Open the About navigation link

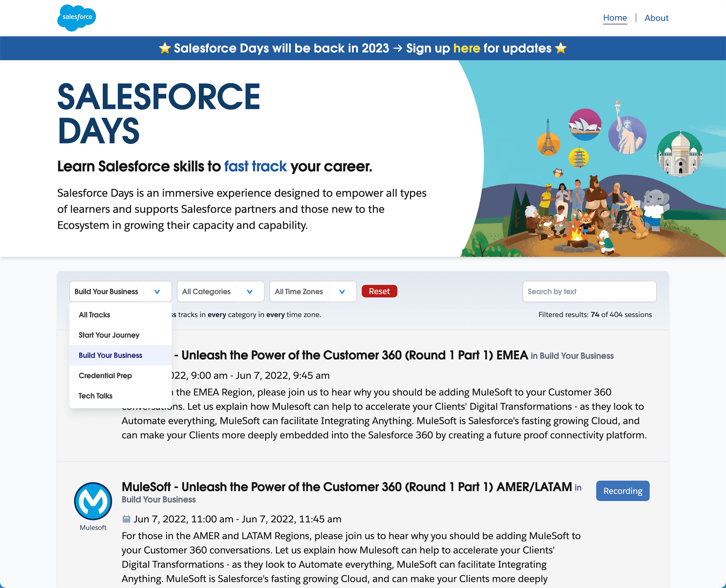tap(656, 18)
